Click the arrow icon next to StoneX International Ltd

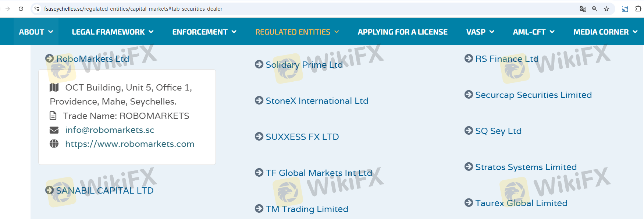259,100
